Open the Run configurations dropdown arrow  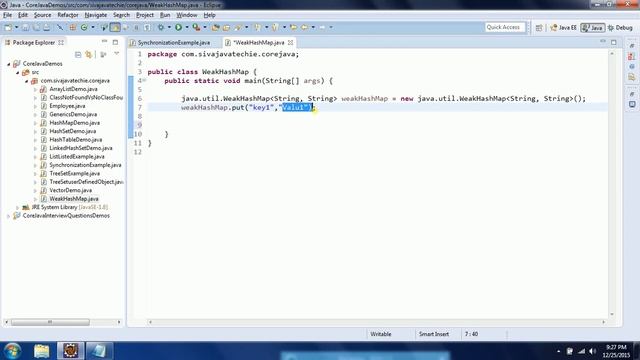tap(187, 27)
